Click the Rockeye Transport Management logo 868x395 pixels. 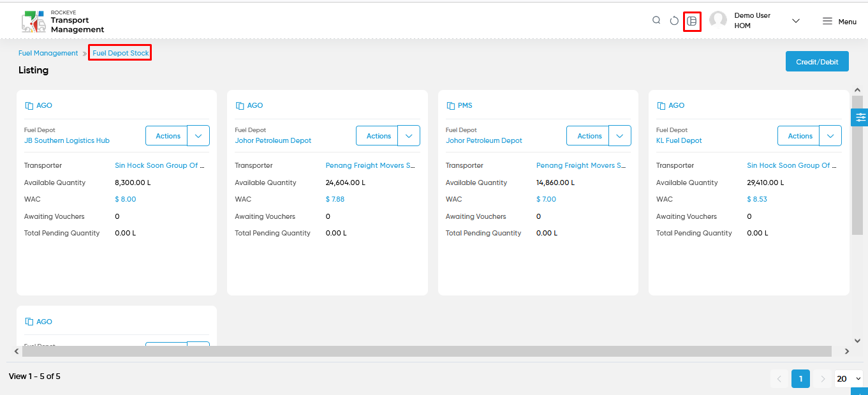pos(63,22)
